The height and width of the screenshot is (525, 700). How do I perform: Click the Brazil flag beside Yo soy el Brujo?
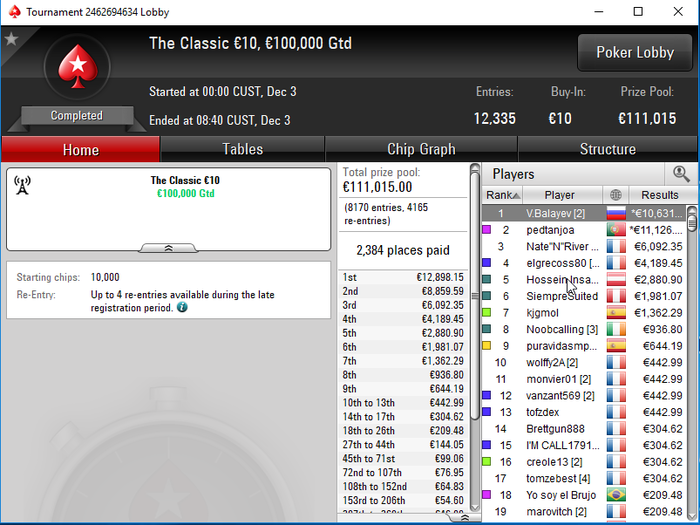616,495
